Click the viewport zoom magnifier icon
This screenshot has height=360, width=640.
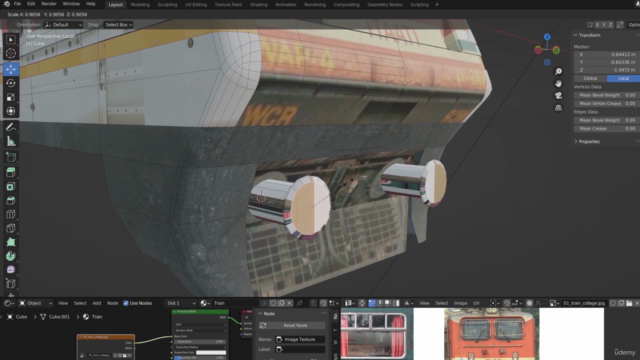click(x=558, y=71)
